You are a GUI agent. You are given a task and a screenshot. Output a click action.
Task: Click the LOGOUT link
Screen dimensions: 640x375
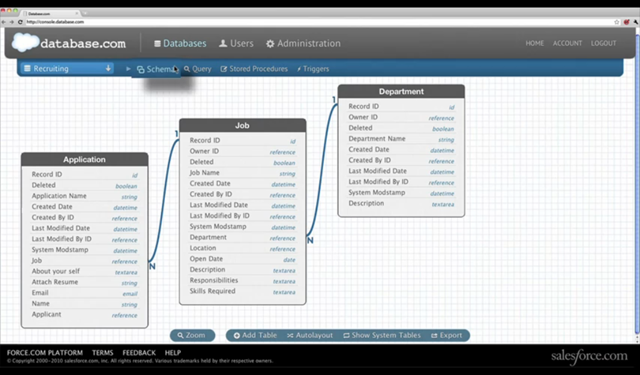603,43
